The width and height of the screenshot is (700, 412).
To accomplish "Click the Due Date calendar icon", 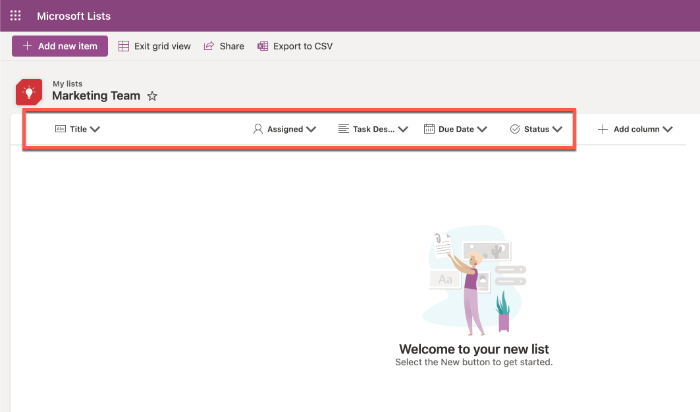I will 429,129.
